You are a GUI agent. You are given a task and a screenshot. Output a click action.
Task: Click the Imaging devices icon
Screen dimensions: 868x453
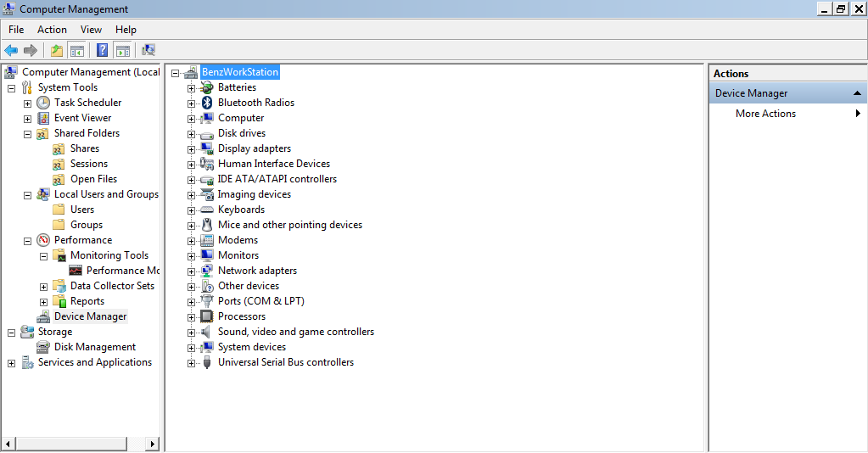tap(207, 194)
